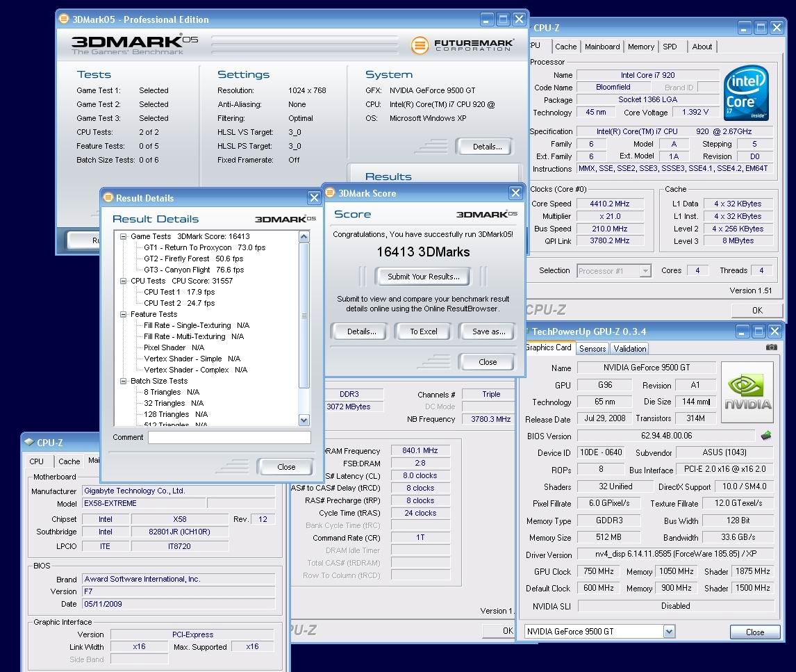Open the Validation tab in GPU-Z

pyautogui.click(x=629, y=348)
